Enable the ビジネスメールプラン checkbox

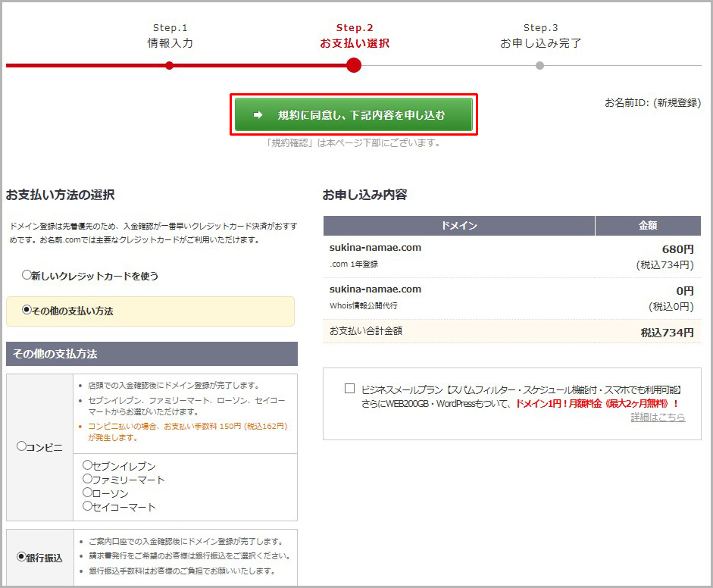tap(349, 389)
